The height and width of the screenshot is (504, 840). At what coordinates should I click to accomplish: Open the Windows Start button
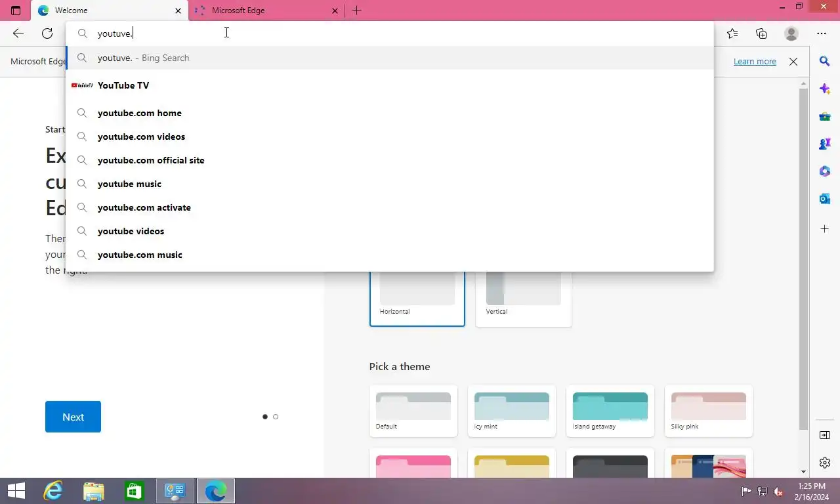(x=16, y=491)
